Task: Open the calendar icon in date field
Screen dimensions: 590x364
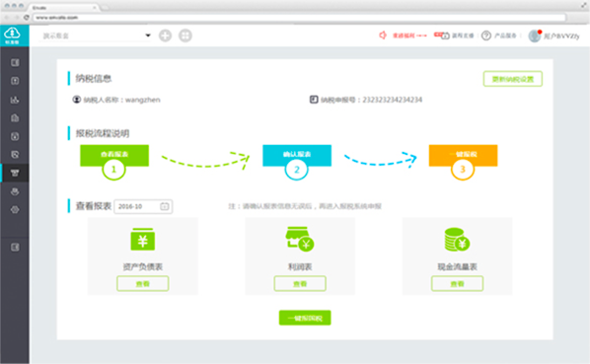Action: pyautogui.click(x=165, y=206)
